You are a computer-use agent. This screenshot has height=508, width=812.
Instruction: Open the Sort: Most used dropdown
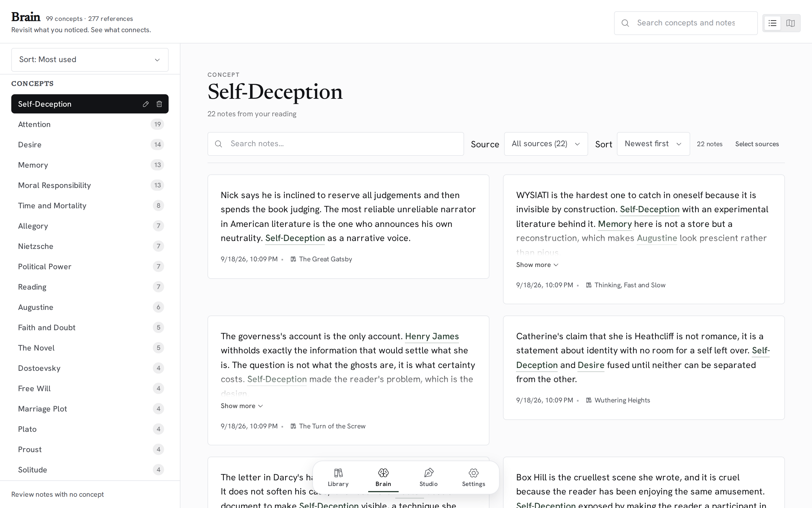coord(90,60)
